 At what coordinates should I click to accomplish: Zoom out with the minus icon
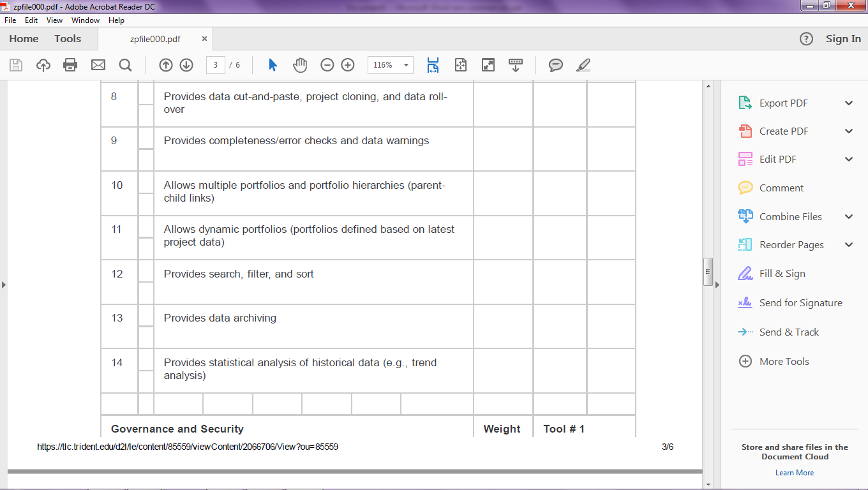click(327, 64)
